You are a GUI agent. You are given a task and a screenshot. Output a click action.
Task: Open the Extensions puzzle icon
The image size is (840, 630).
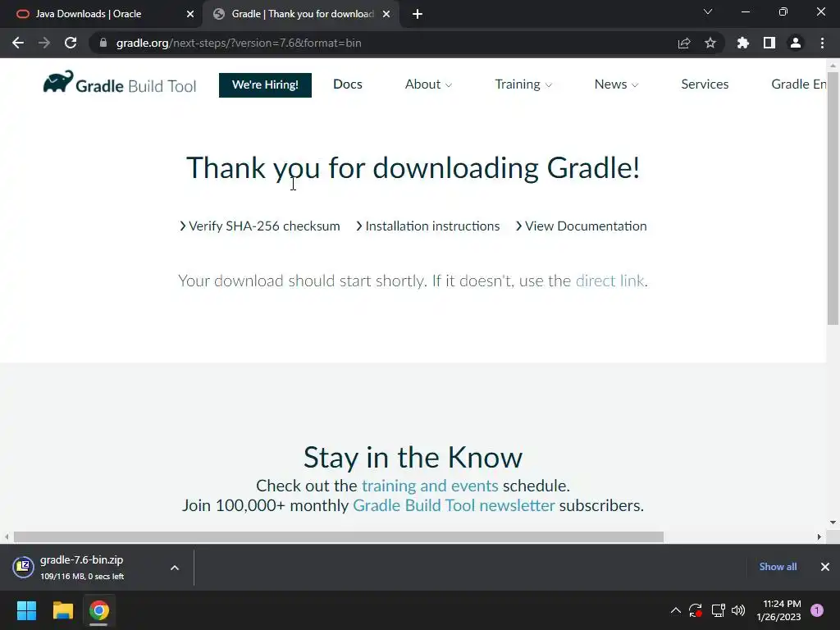743,43
